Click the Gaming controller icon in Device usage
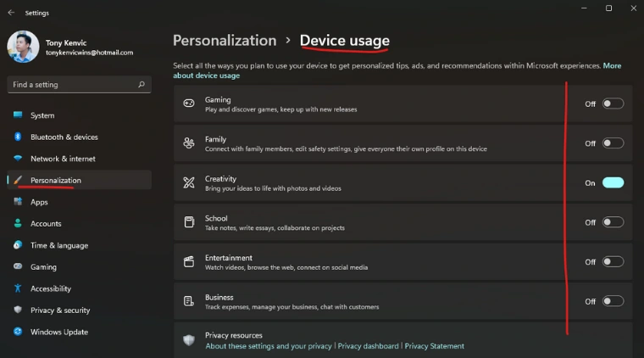The image size is (644, 358). pyautogui.click(x=189, y=103)
